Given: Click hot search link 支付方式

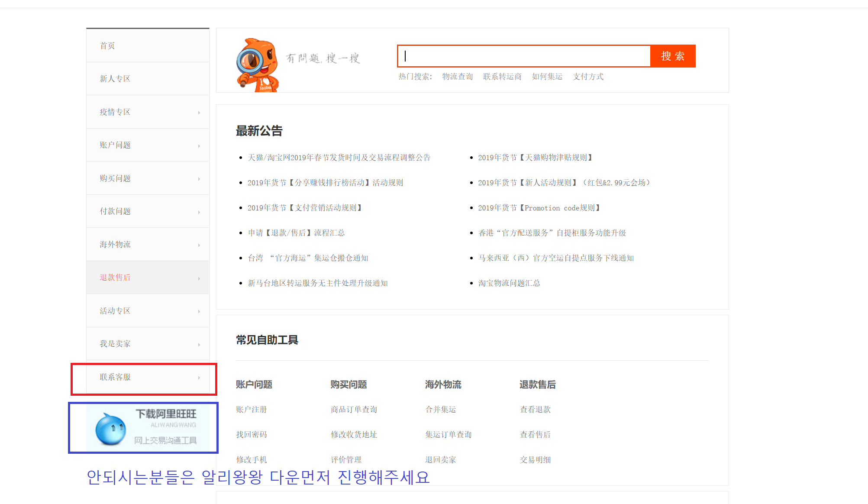Looking at the screenshot, I should tap(588, 77).
